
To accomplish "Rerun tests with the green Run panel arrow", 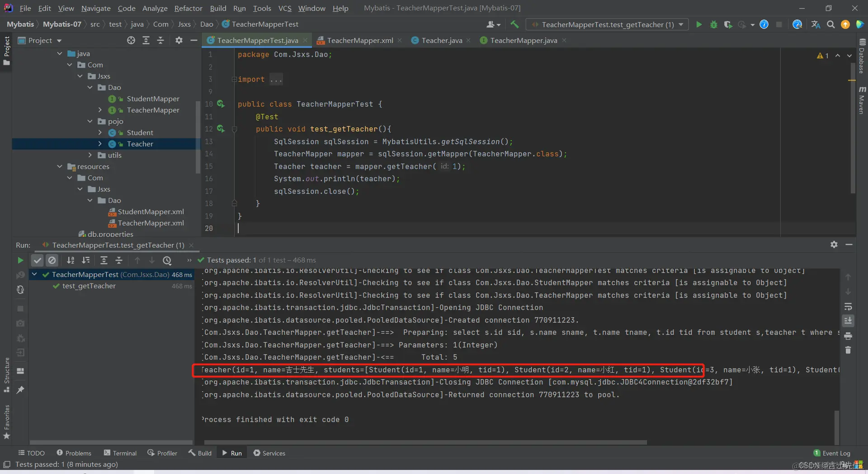I will tap(20, 260).
